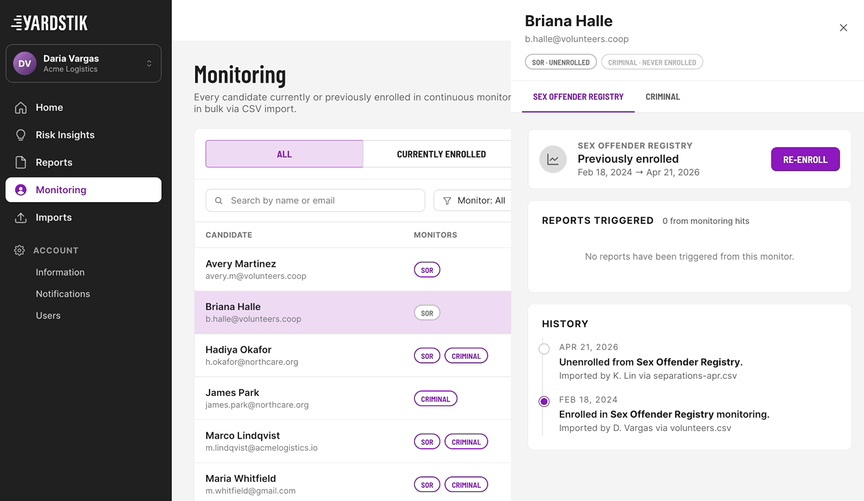864x501 pixels.
Task: Toggle the Currently Enrolled filter
Action: tap(441, 154)
